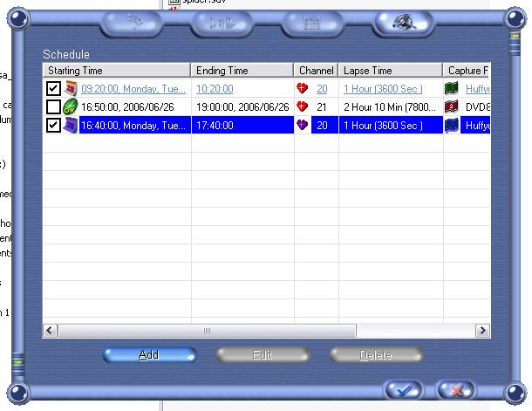Toggle the checkbox of the 16:40:00 schedule
This screenshot has height=411, width=532.
click(x=53, y=125)
